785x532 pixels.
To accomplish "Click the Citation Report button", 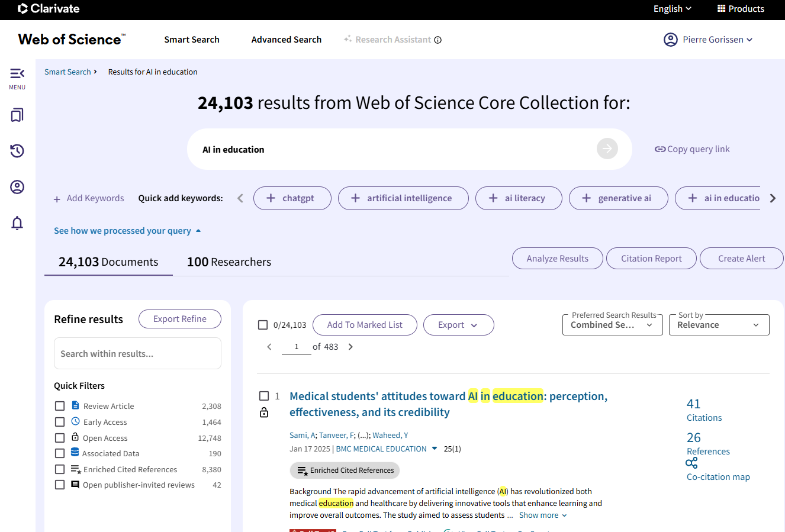I will pyautogui.click(x=651, y=259).
